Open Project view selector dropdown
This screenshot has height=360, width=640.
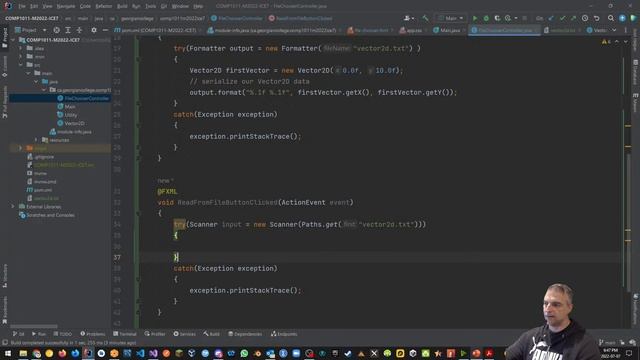(x=30, y=30)
